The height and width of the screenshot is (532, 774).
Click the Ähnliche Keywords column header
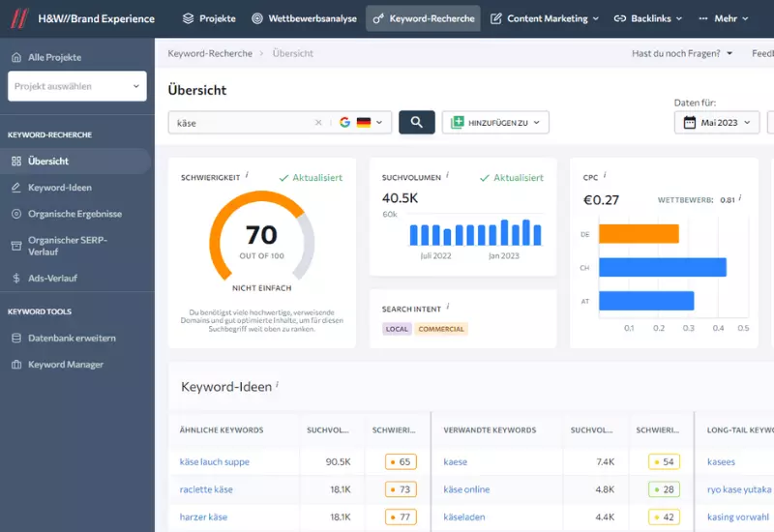[222, 430]
